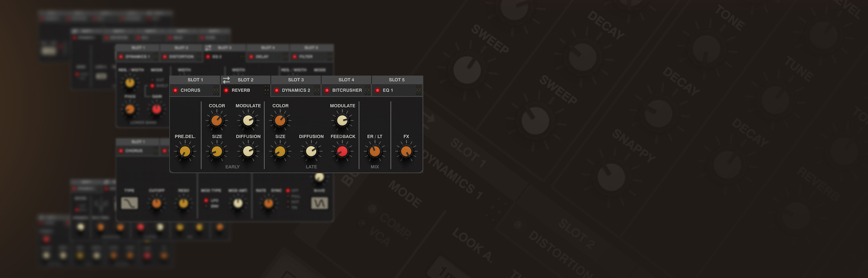Click the LATE section MODULATE knob
This screenshot has width=868, height=278.
pyautogui.click(x=342, y=120)
